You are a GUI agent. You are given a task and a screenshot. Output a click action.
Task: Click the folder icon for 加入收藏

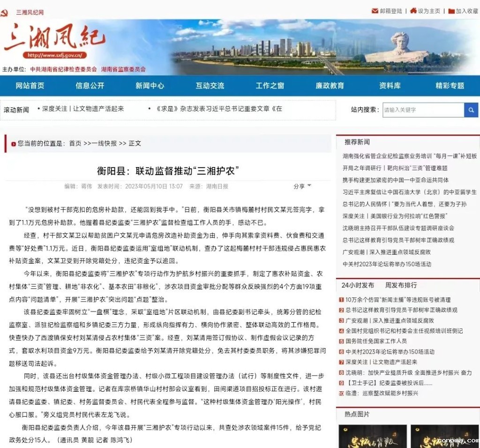pos(451,11)
